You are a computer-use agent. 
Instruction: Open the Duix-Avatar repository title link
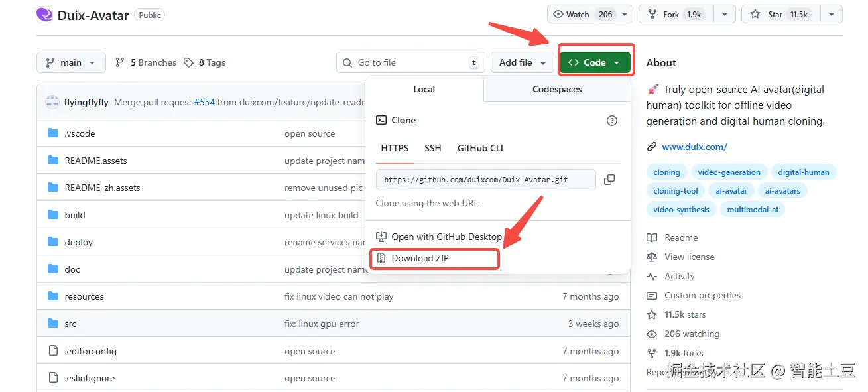[93, 15]
